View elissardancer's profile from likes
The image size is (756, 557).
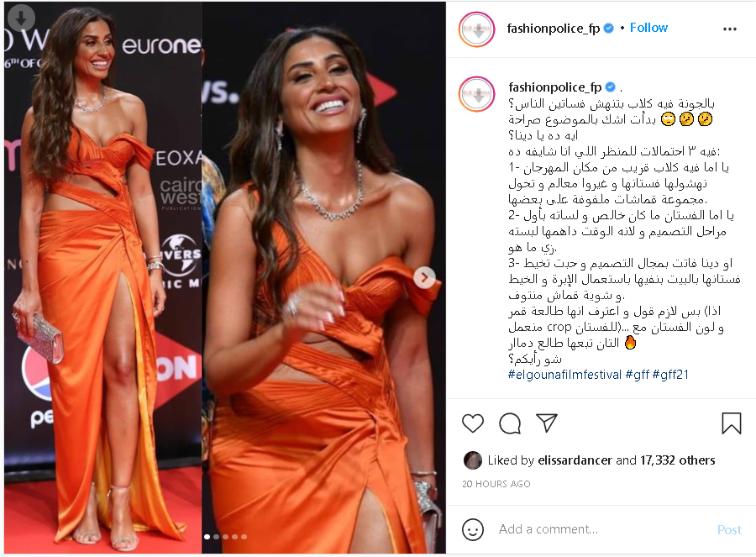coord(575,460)
